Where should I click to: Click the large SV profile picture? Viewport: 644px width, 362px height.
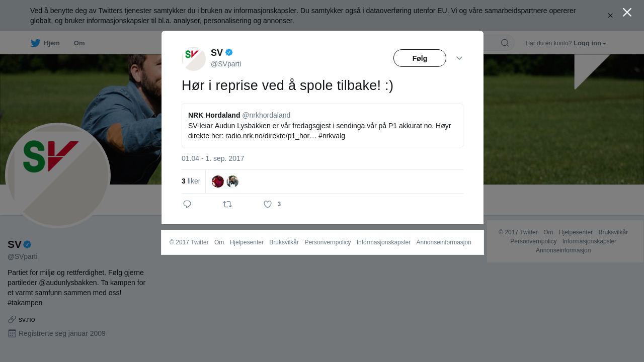tap(58, 175)
